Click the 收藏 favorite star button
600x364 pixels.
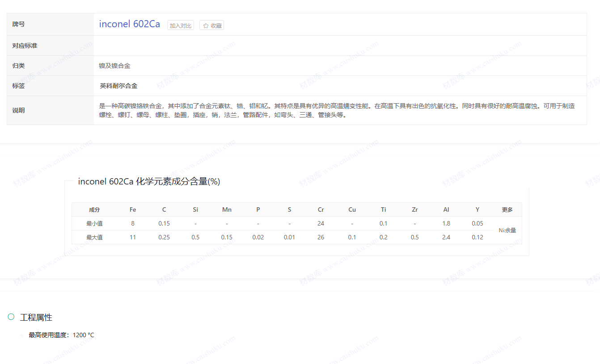[x=212, y=25]
